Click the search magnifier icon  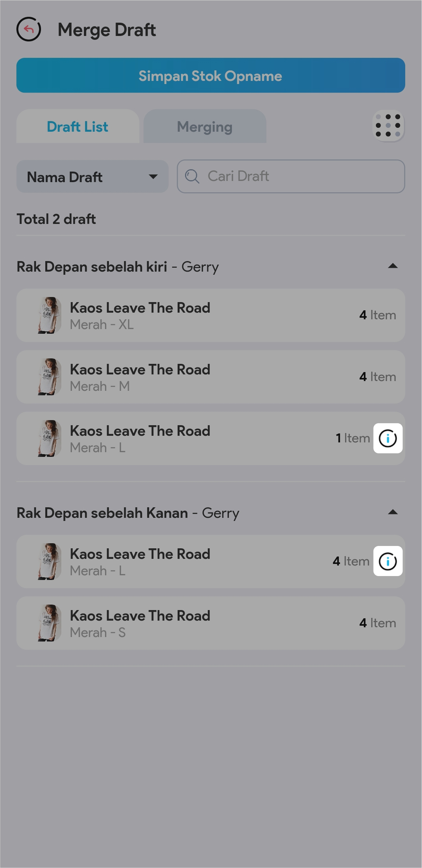tap(192, 176)
